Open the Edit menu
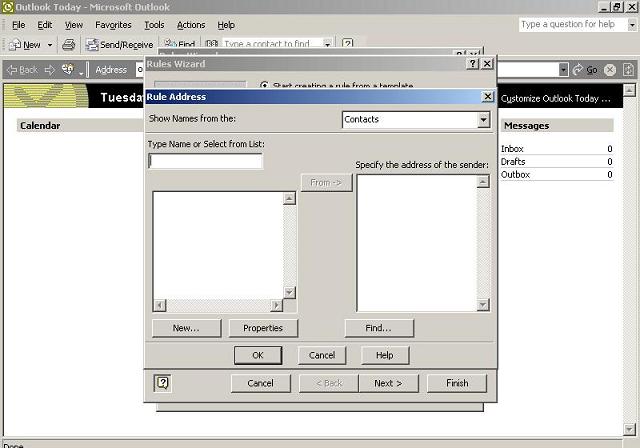This screenshot has height=448, width=640. tap(44, 25)
